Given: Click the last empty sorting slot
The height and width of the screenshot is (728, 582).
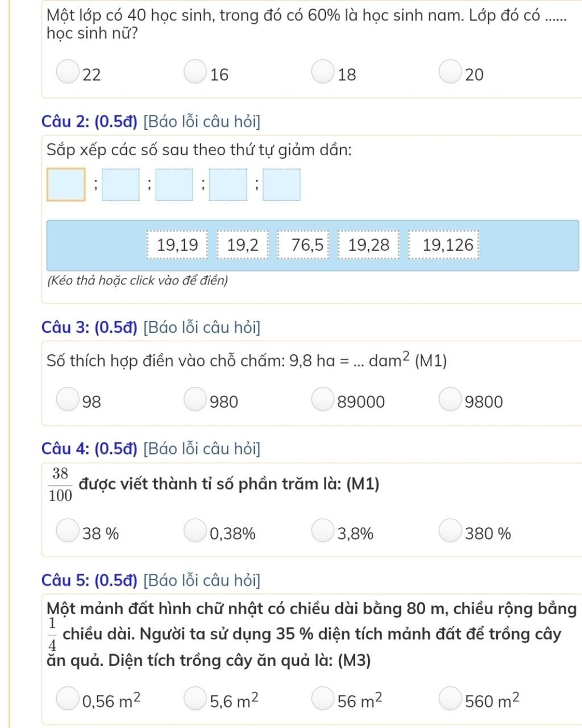Looking at the screenshot, I should (x=282, y=184).
